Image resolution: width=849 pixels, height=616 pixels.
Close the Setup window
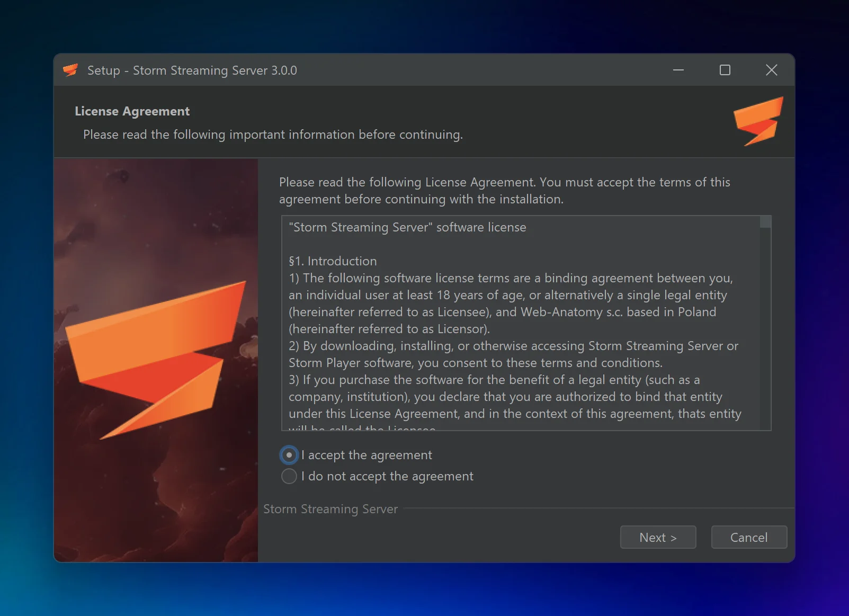[772, 70]
